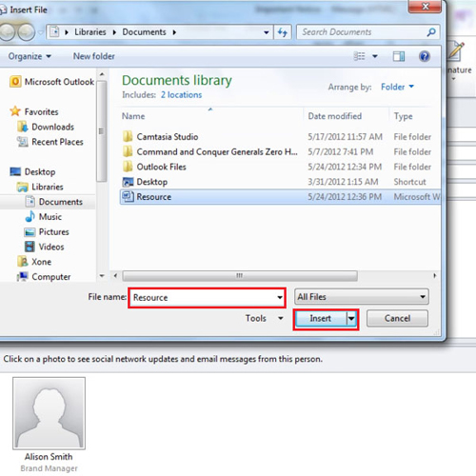Click the Forward navigation arrow button
Image resolution: width=476 pixels, height=476 pixels.
tap(26, 32)
